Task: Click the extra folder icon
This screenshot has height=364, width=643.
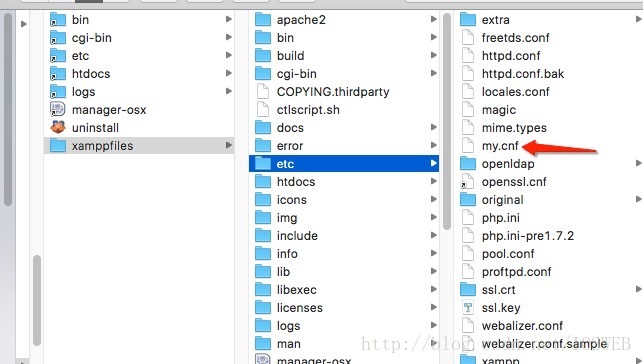Action: (468, 20)
